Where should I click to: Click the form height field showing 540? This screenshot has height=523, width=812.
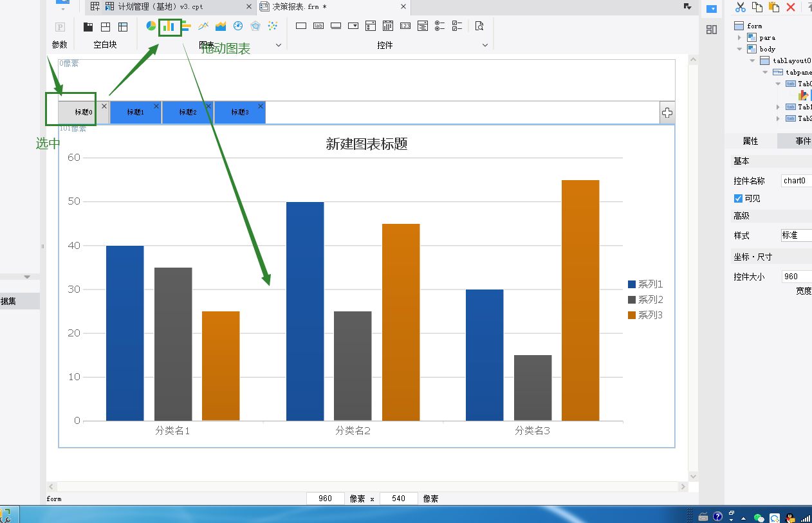(399, 499)
